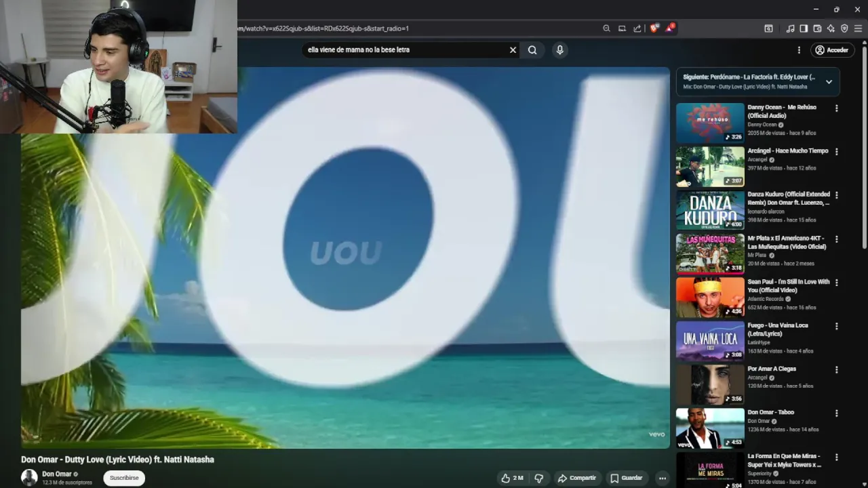Click the Compartir share button

click(576, 478)
